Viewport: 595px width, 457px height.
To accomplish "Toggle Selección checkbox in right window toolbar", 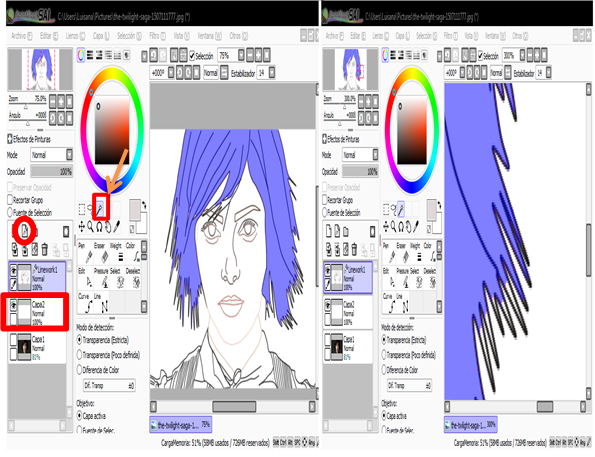I will [x=481, y=56].
